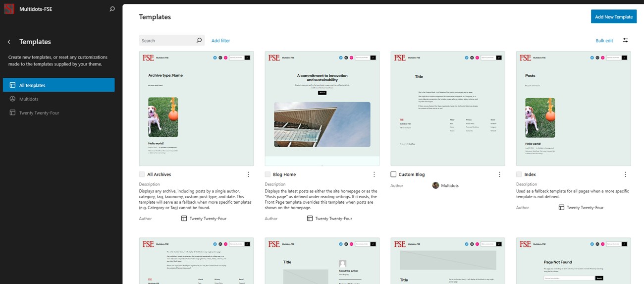Select All templates in the sidebar
This screenshot has width=644, height=284.
point(58,85)
